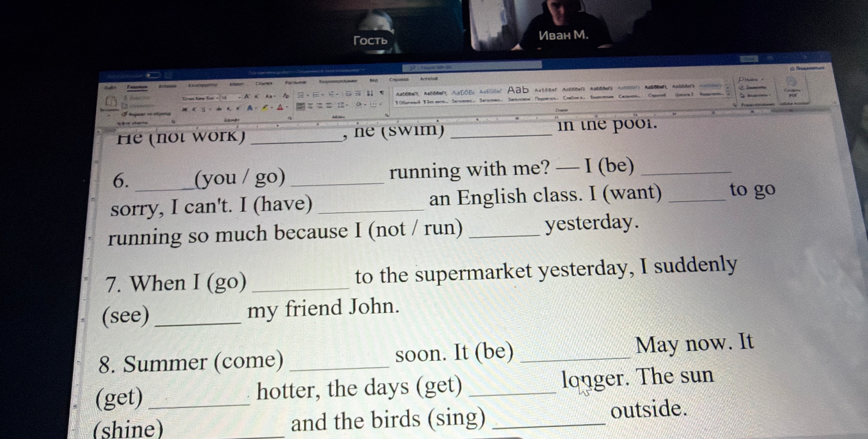868x439 pixels.
Task: Apply the large Aab title style
Action: pyautogui.click(x=518, y=94)
